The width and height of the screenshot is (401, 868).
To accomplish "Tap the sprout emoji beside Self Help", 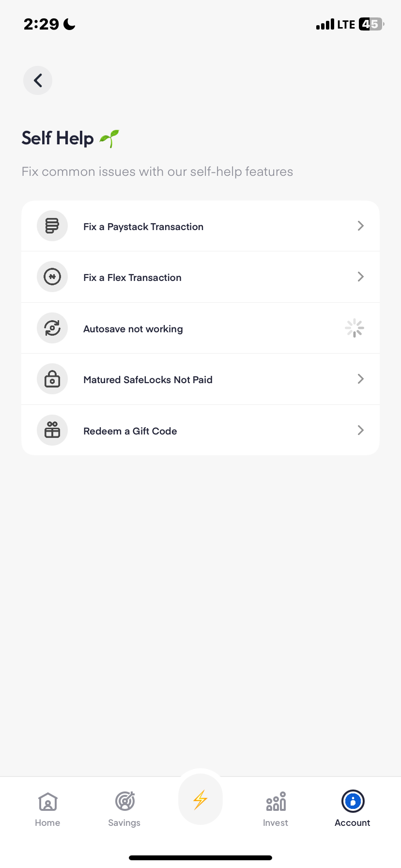I will tap(109, 139).
